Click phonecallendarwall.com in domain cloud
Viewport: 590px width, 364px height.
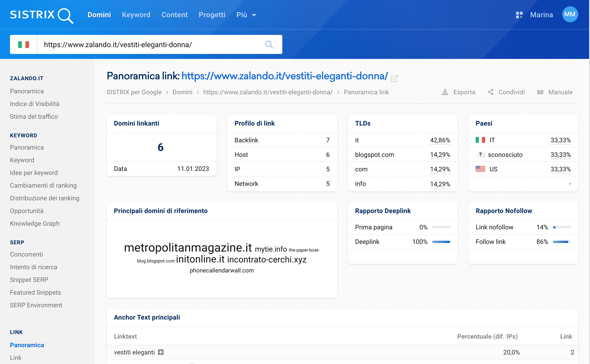pyautogui.click(x=222, y=271)
